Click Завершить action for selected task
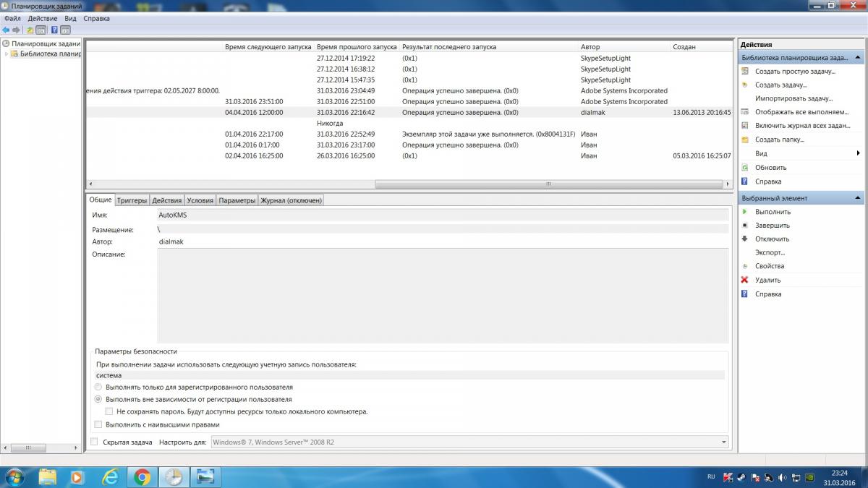Image resolution: width=868 pixels, height=488 pixels. pyautogui.click(x=773, y=226)
